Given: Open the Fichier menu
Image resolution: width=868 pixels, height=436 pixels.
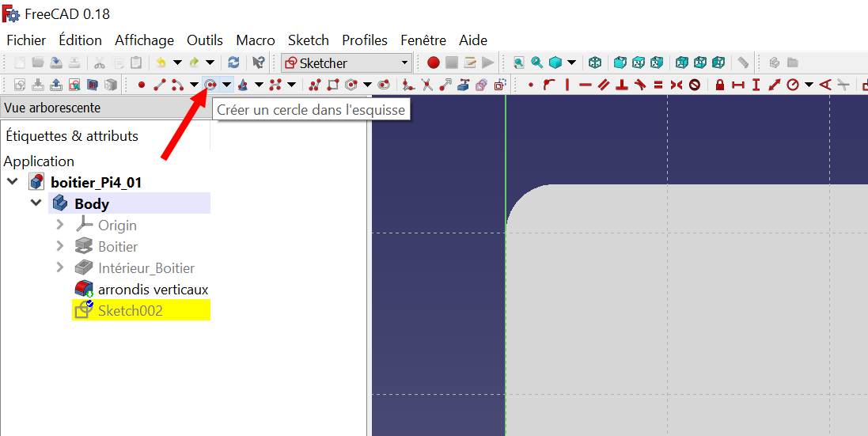Looking at the screenshot, I should (27, 40).
